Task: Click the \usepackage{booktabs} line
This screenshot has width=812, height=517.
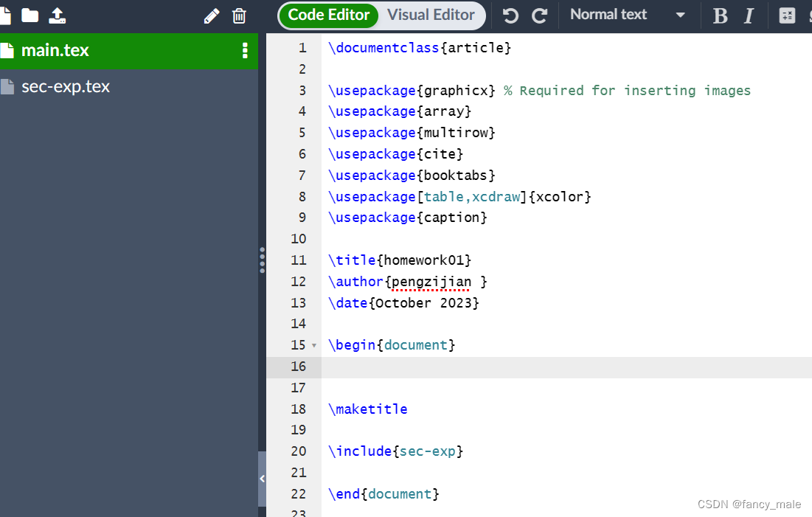Action: coord(412,176)
